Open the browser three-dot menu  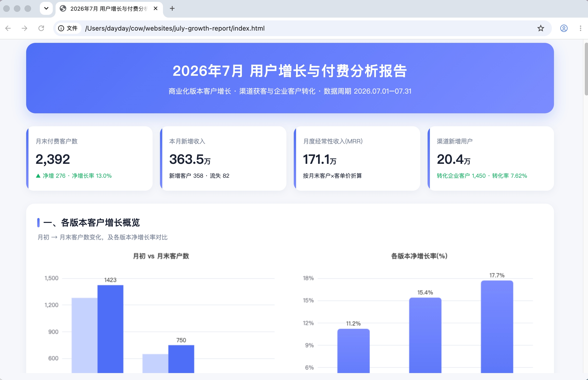tap(580, 28)
